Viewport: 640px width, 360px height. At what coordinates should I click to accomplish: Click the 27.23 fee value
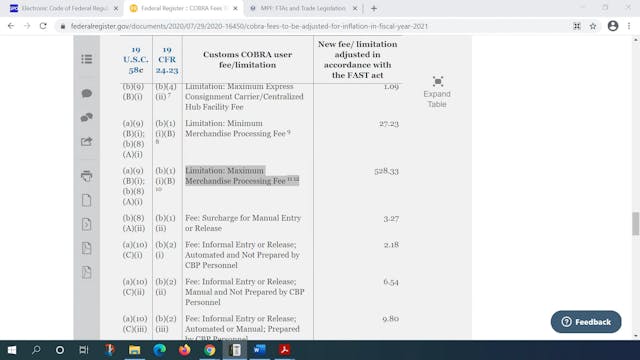click(x=389, y=124)
